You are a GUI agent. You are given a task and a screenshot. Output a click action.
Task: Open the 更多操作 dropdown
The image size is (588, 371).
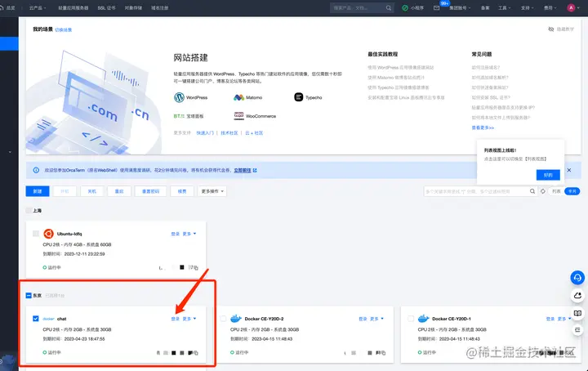coord(212,191)
